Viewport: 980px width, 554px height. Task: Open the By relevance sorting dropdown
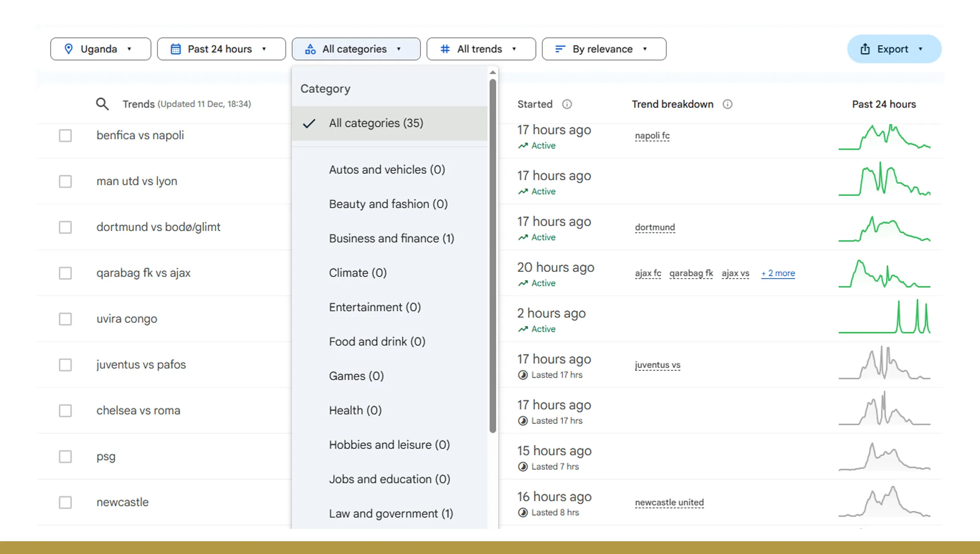click(x=604, y=49)
